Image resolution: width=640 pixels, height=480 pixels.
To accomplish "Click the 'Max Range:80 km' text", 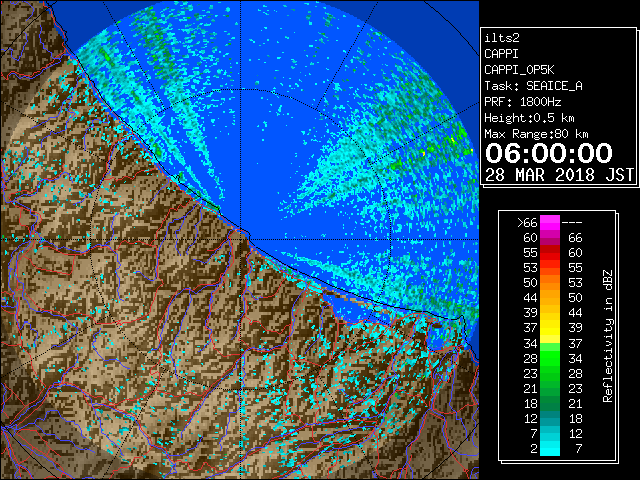I will [x=536, y=134].
